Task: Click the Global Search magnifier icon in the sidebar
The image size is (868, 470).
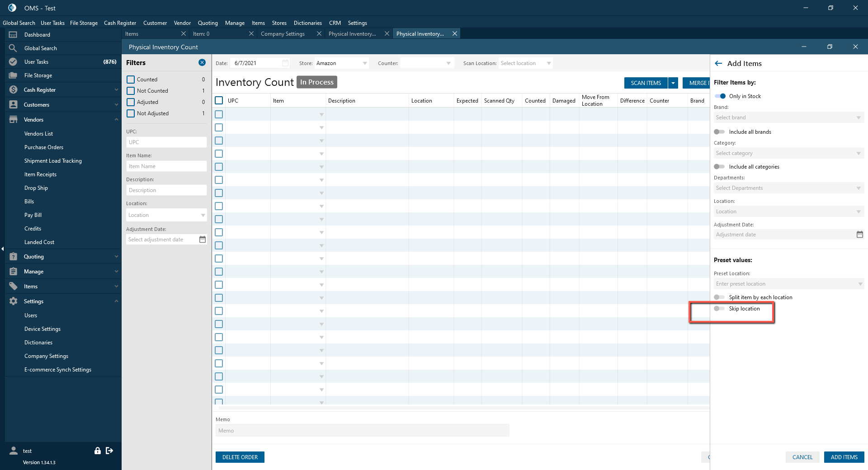Action: (13, 48)
